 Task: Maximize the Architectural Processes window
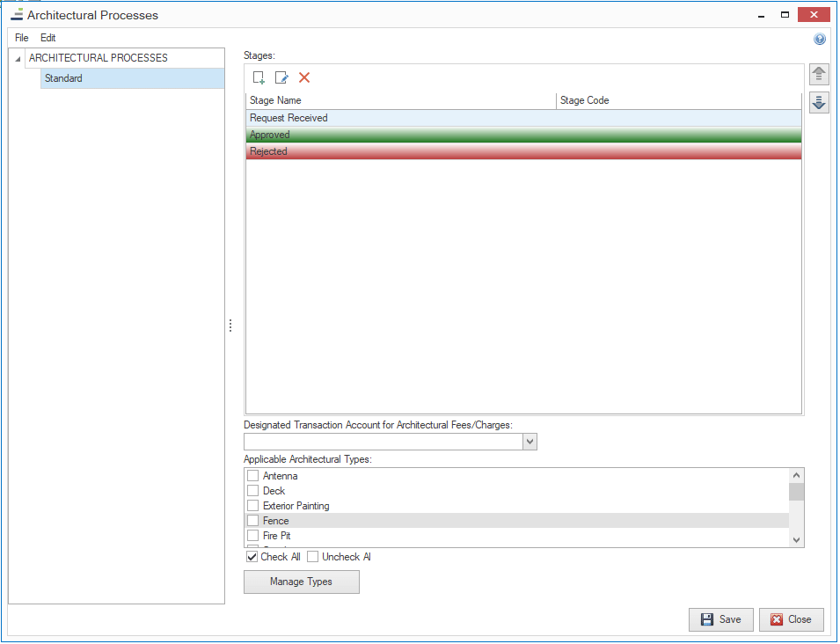(785, 15)
